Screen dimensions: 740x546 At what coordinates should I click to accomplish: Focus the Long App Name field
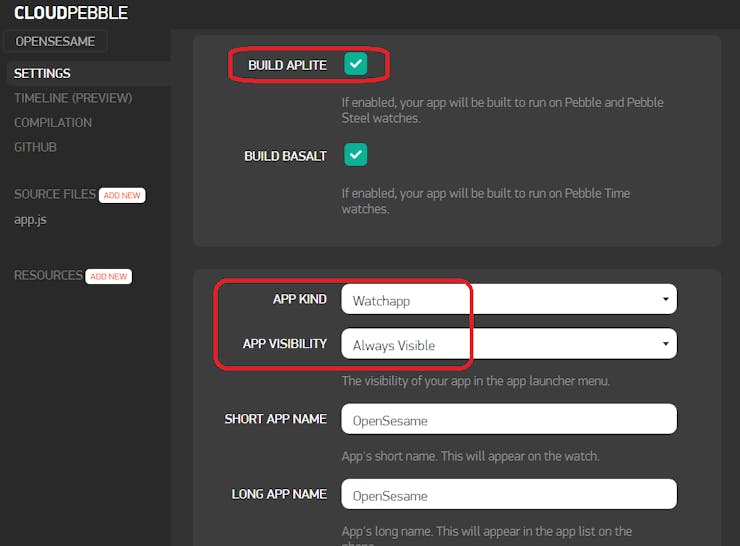tap(509, 494)
